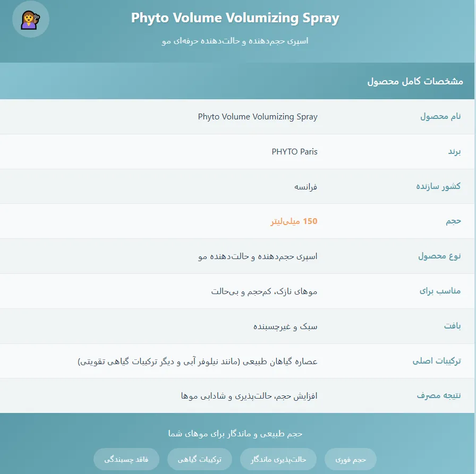
Task: Click the نتیجه مصرف result label
Action: (x=438, y=396)
